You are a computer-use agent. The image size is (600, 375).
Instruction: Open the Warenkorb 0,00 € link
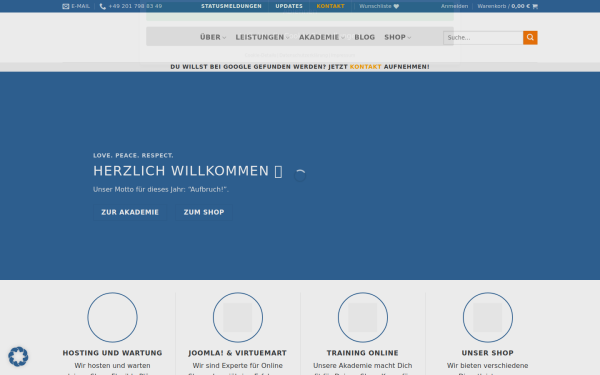pyautogui.click(x=507, y=6)
